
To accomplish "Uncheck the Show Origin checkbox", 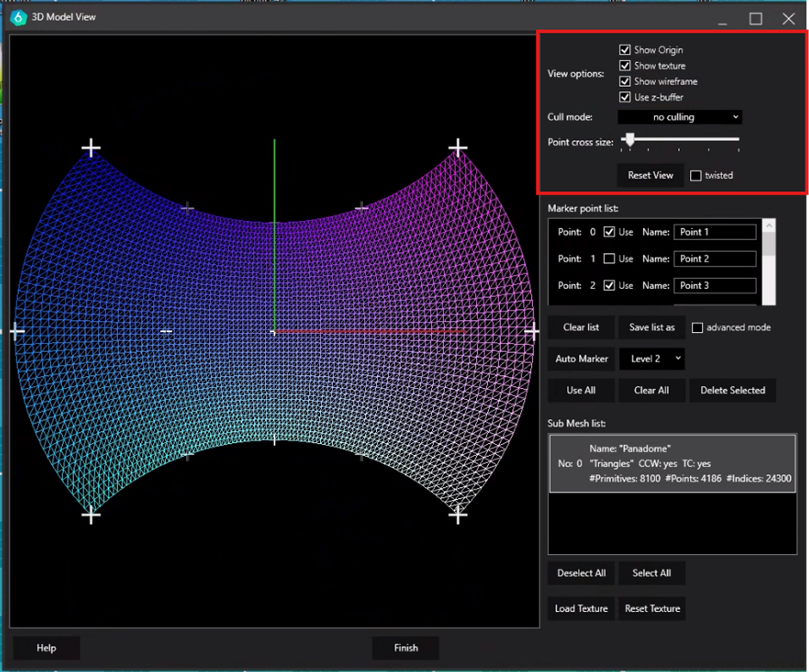I will (x=625, y=51).
